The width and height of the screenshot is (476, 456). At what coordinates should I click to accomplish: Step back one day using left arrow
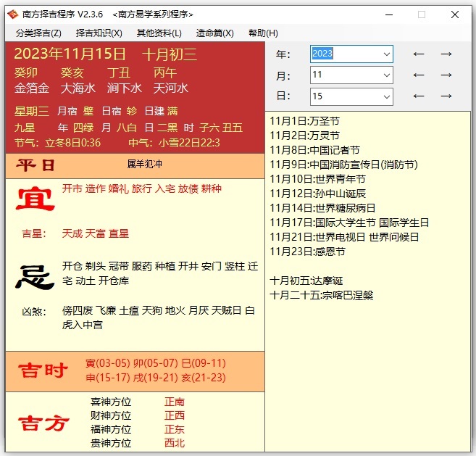[x=418, y=96]
